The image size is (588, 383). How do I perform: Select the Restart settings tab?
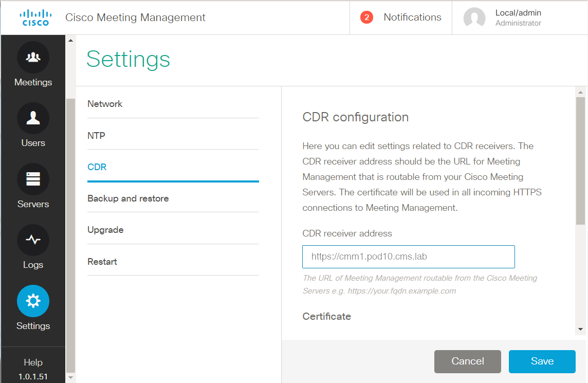173,262
